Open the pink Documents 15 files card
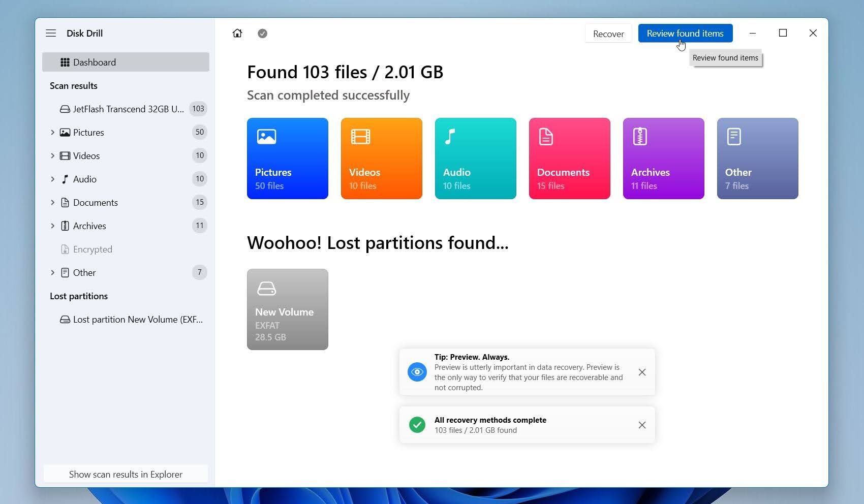The width and height of the screenshot is (864, 504). (570, 159)
